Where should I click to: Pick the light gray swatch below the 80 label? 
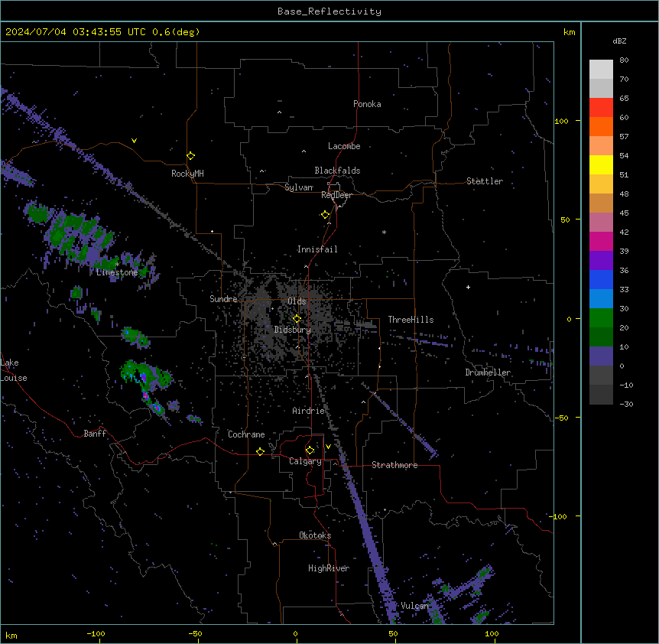click(x=601, y=70)
